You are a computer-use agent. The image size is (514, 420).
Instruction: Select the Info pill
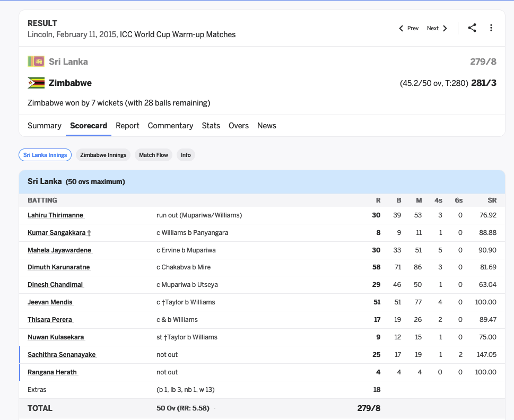(186, 155)
